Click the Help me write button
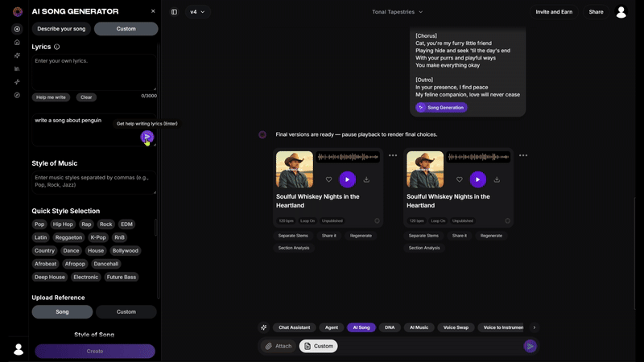The width and height of the screenshot is (644, 362). point(51,97)
